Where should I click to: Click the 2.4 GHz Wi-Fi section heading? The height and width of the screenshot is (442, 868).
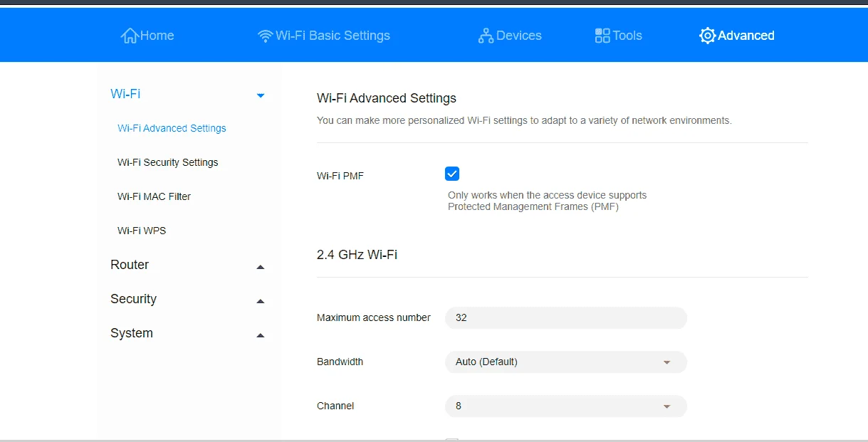click(x=357, y=254)
